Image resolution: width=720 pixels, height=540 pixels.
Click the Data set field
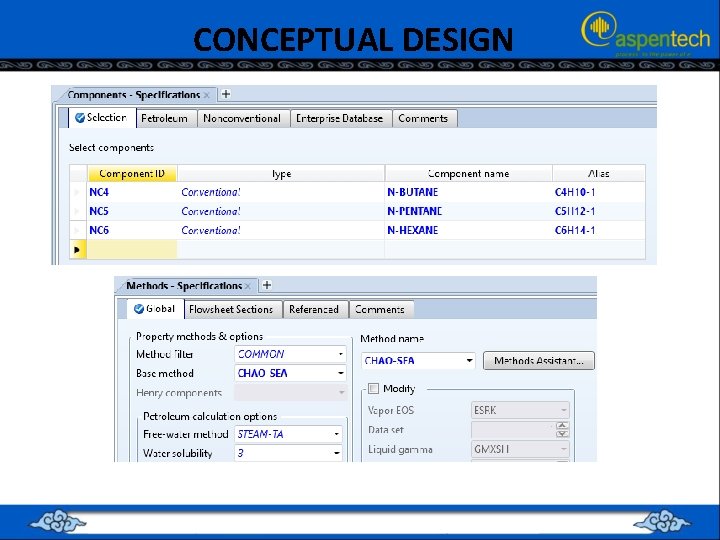513,430
